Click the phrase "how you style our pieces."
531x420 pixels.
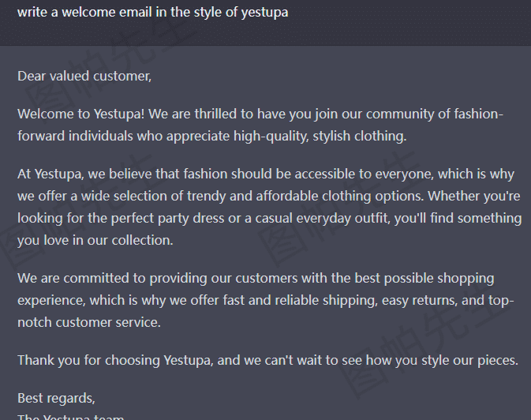point(442,360)
